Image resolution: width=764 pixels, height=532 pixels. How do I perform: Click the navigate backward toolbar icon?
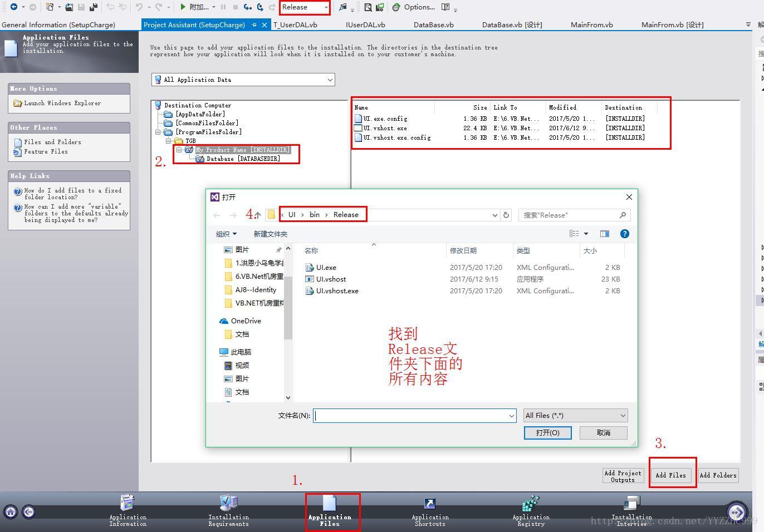[x=14, y=7]
